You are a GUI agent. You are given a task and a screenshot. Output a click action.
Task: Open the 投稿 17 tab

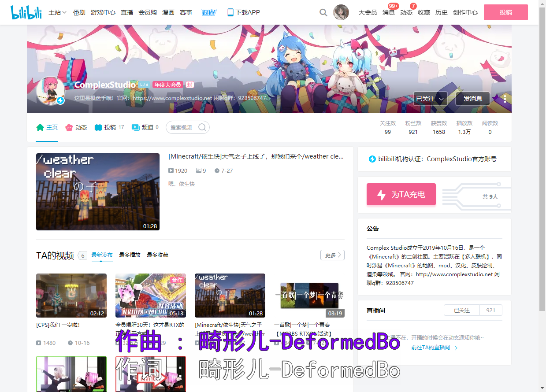(x=109, y=127)
